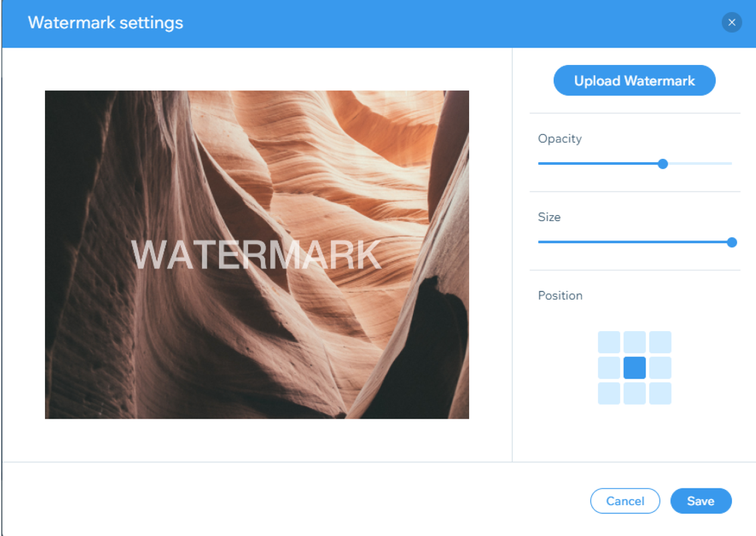Click the Size slider handle
The width and height of the screenshot is (756, 536).
(x=731, y=243)
